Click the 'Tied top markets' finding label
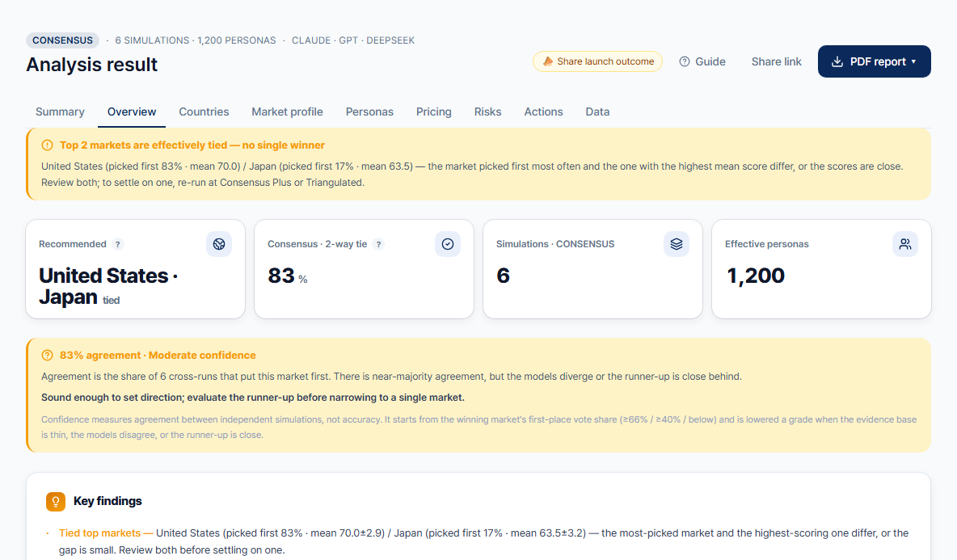 [x=99, y=533]
